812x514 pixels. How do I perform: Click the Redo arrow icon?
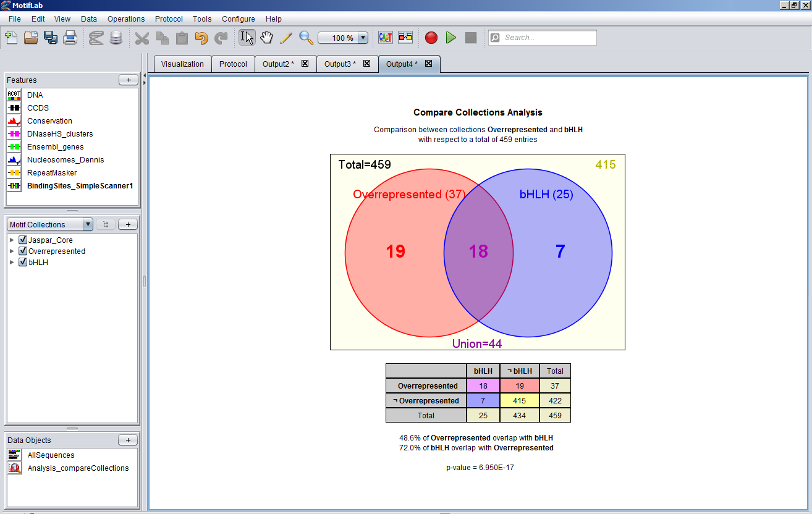tap(221, 38)
